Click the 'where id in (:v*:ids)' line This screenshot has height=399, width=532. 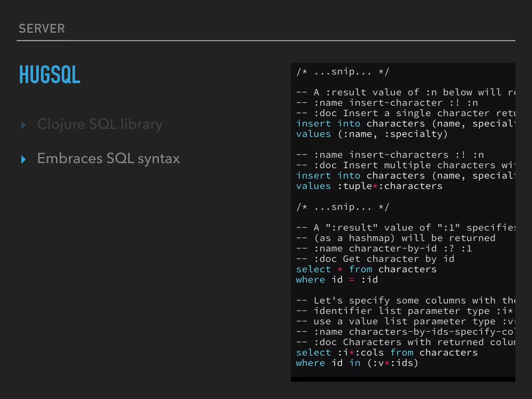357,363
